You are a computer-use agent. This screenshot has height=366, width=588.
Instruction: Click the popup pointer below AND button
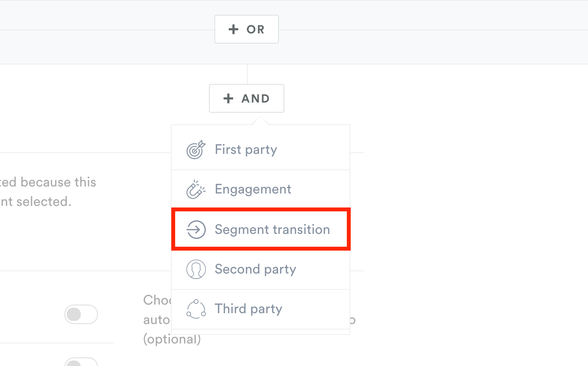pyautogui.click(x=261, y=120)
